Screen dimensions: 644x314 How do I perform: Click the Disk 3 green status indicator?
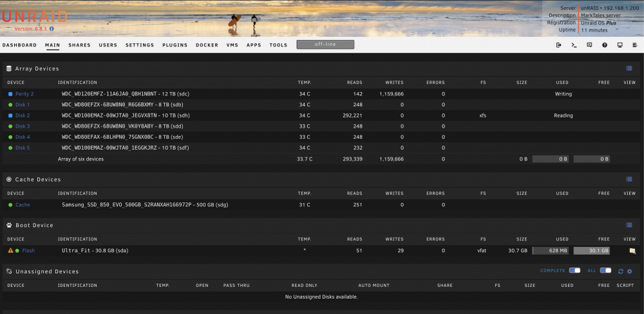pos(10,126)
